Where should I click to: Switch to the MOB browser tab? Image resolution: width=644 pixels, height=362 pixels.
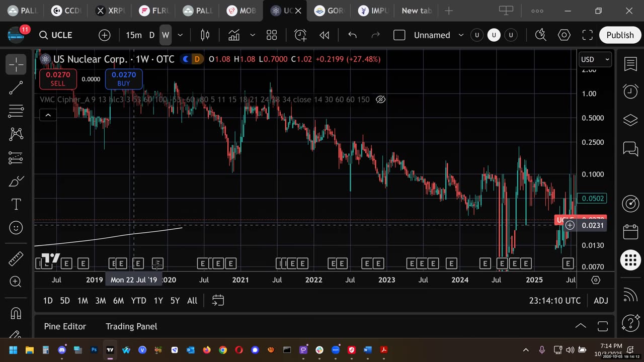coord(241,11)
